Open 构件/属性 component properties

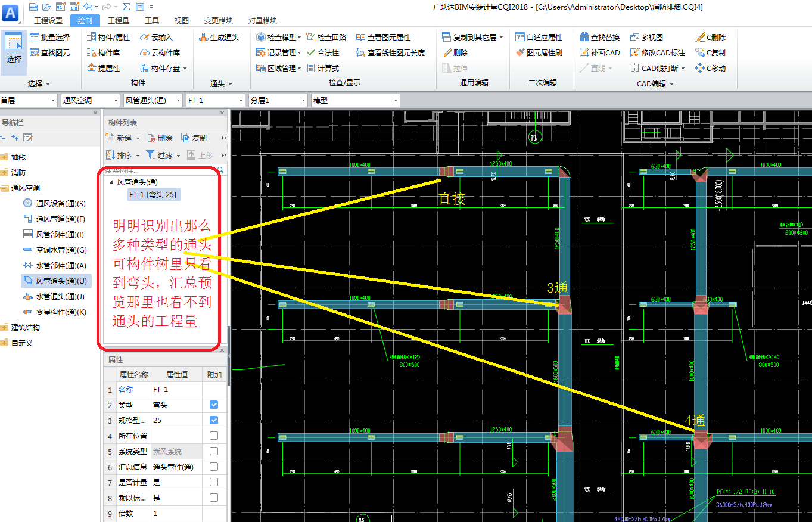point(108,37)
